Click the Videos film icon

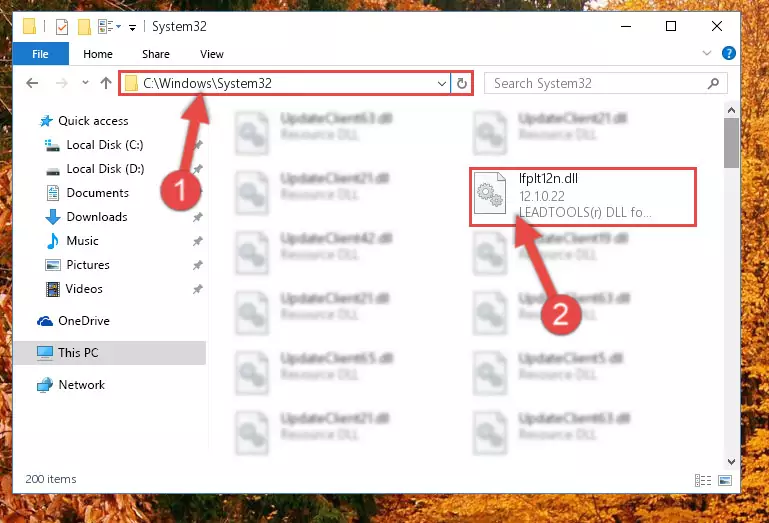pyautogui.click(x=52, y=289)
